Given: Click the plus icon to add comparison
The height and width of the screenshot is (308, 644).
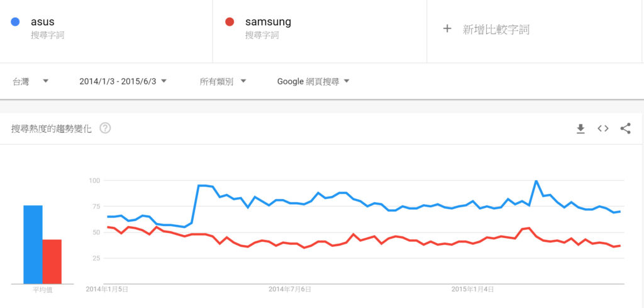Looking at the screenshot, I should coord(447,29).
